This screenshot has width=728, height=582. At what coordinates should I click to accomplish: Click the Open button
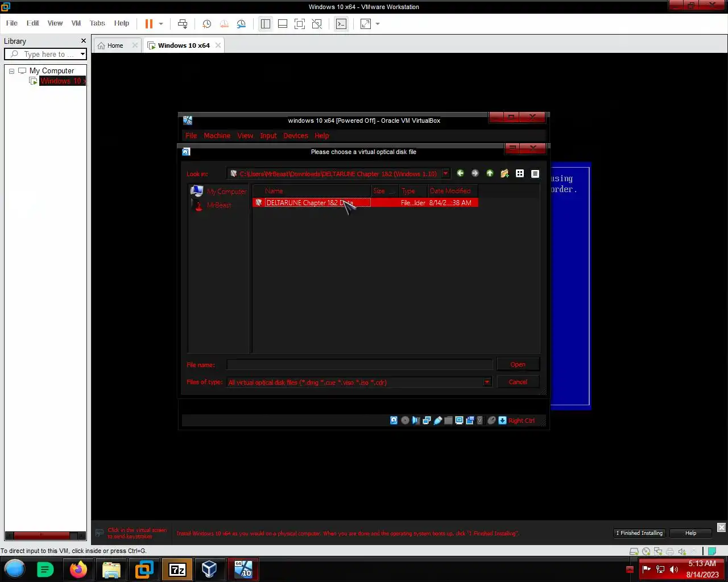(x=518, y=364)
